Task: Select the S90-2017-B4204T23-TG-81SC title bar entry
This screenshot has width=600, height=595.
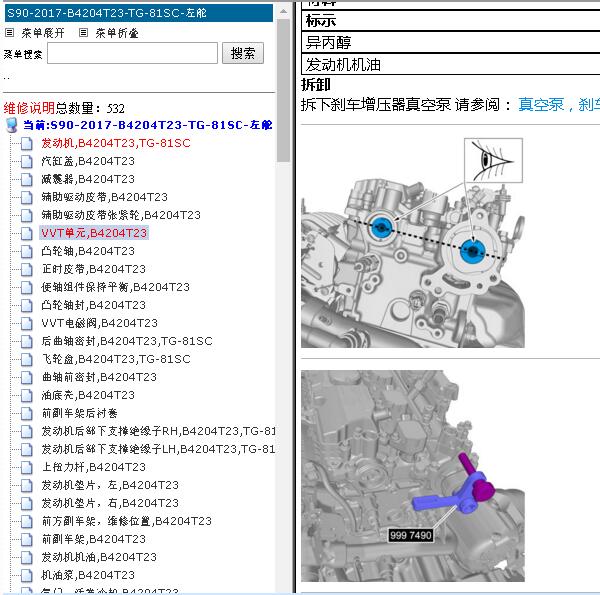Action: click(x=139, y=13)
